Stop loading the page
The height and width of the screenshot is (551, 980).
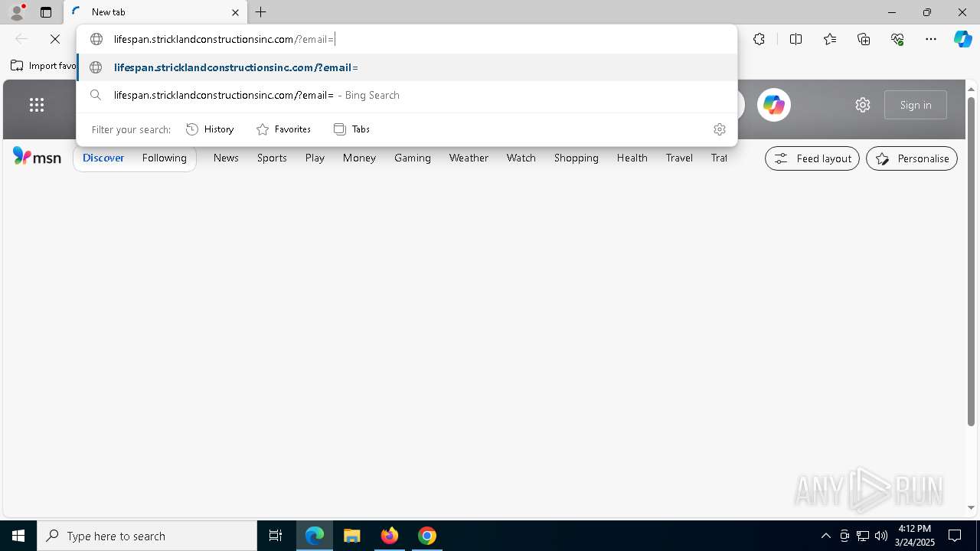click(55, 39)
